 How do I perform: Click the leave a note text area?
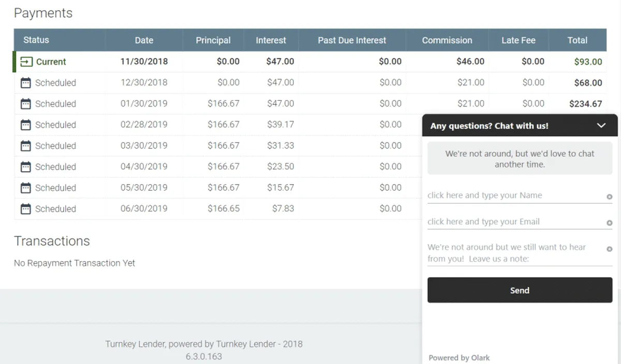[x=515, y=253]
